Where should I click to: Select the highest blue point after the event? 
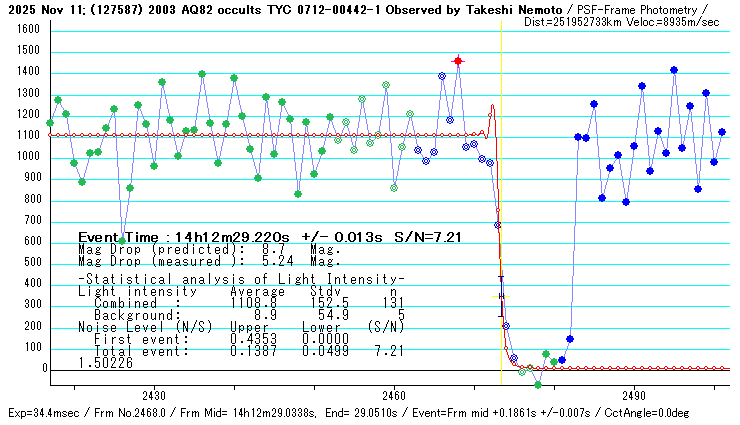click(674, 70)
